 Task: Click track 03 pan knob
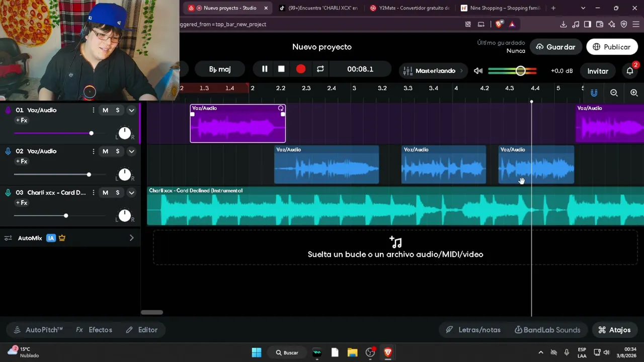click(124, 216)
